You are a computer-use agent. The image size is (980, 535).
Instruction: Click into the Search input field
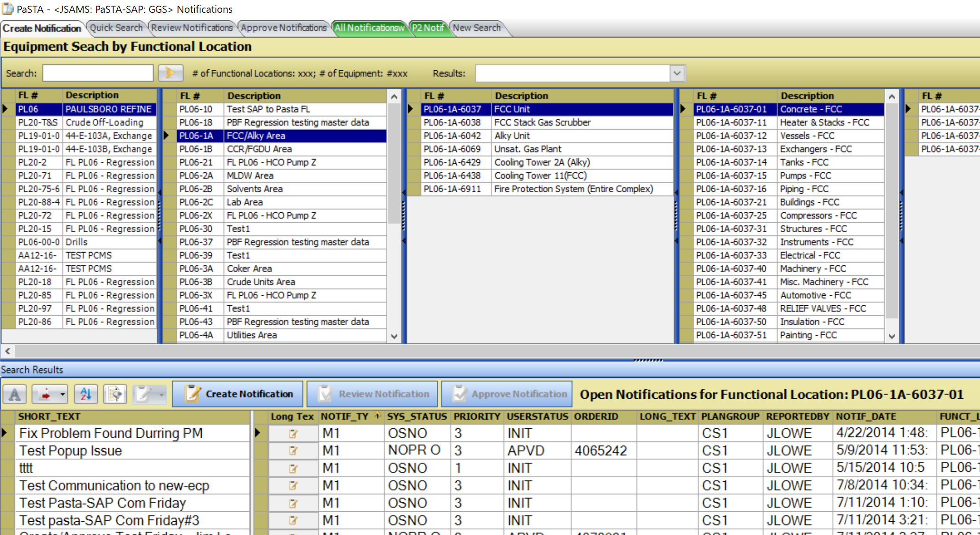click(x=98, y=73)
